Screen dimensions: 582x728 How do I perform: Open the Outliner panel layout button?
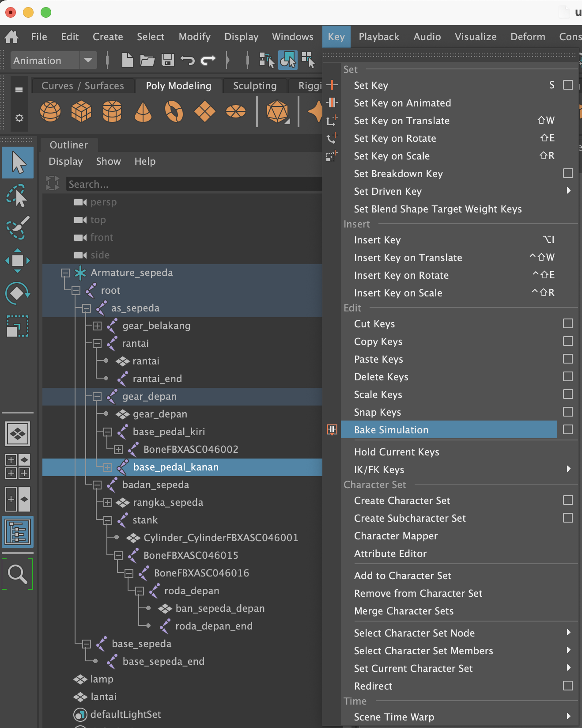18,532
